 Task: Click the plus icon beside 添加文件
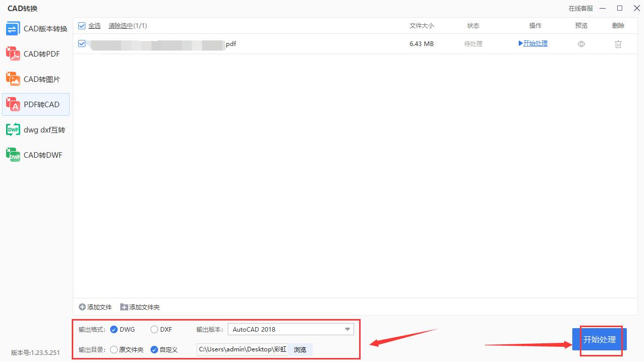82,307
